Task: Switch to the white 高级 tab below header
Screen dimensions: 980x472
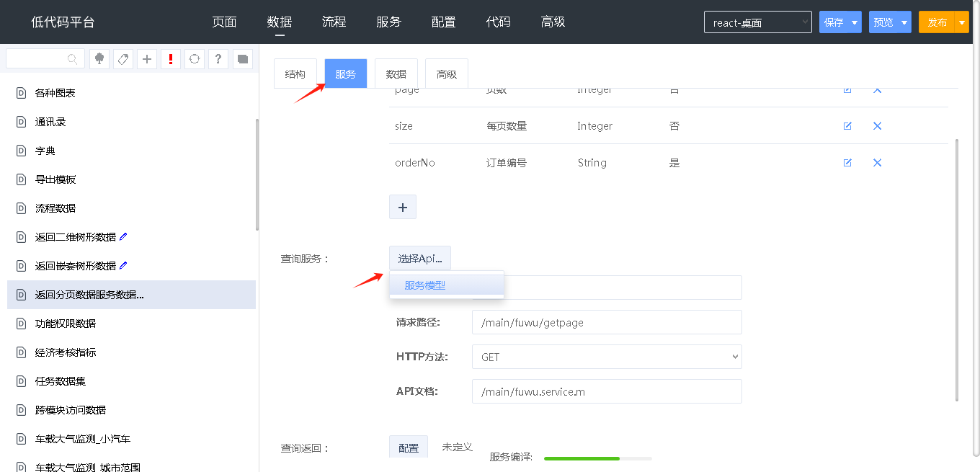Action: (447, 74)
